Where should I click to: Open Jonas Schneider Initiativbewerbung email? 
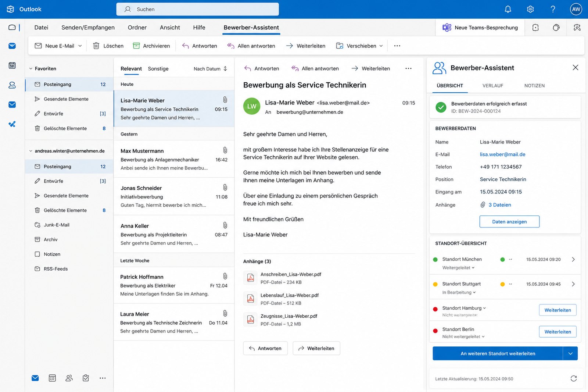[174, 196]
